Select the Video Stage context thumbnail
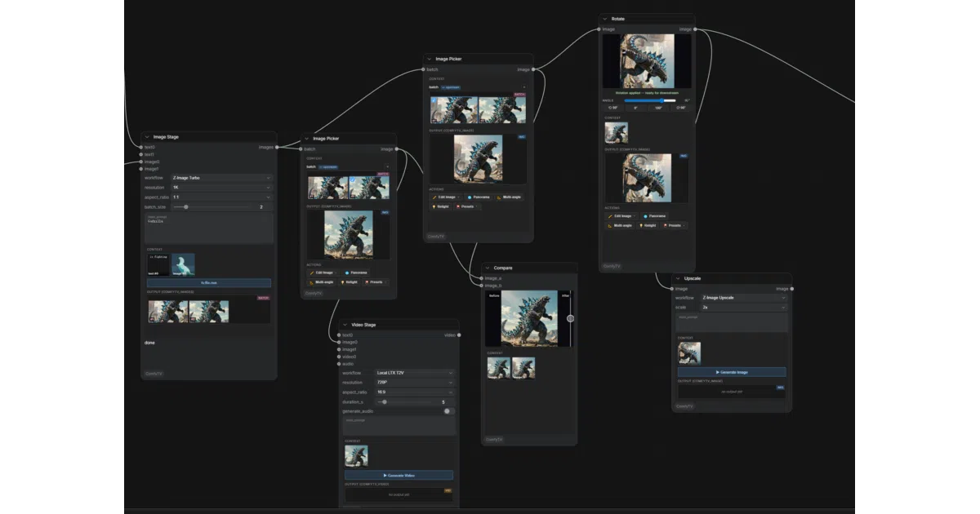Screen dimensions: 980x514 (356, 456)
